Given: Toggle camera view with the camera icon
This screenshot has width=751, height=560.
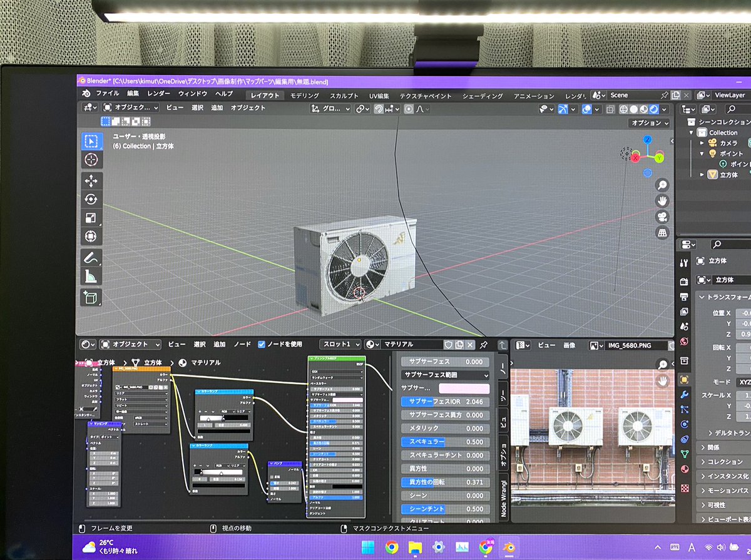Looking at the screenshot, I should tap(662, 217).
